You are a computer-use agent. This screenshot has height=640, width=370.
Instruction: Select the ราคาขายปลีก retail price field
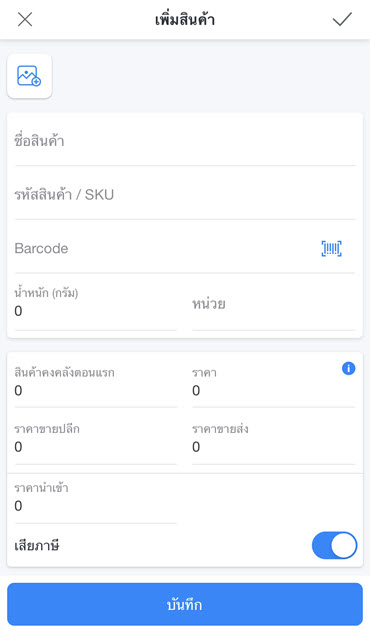95,439
